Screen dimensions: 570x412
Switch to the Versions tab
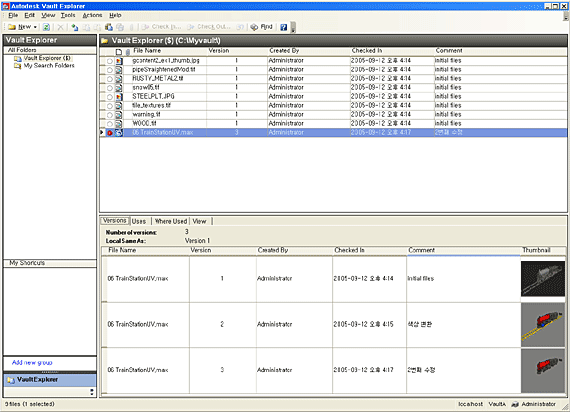tap(115, 221)
